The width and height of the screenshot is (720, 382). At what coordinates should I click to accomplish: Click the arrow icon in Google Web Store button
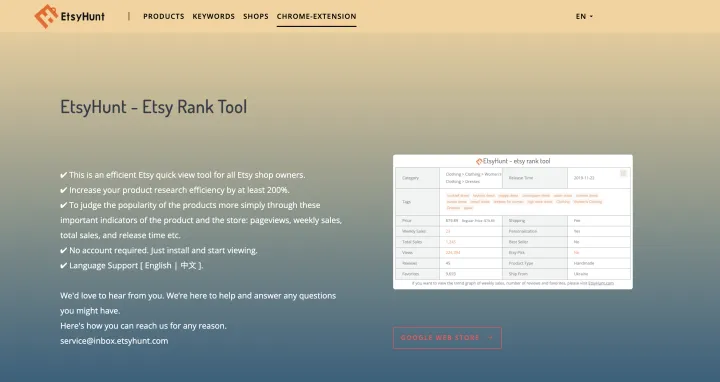click(490, 338)
